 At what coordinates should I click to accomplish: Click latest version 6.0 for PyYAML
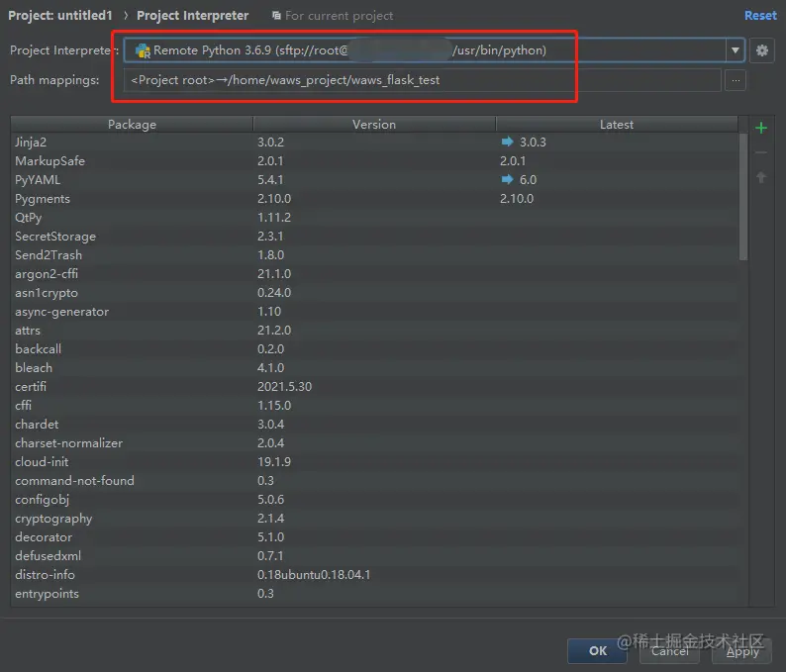coord(528,179)
